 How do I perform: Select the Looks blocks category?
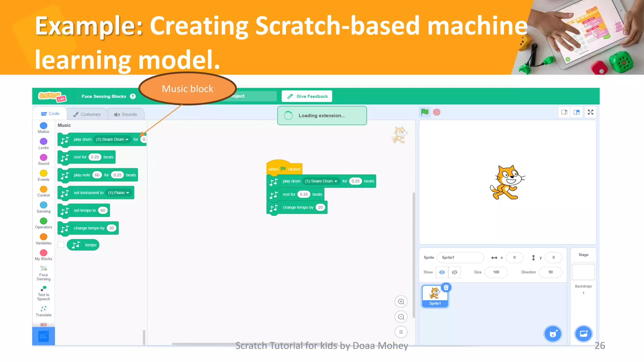pyautogui.click(x=43, y=144)
